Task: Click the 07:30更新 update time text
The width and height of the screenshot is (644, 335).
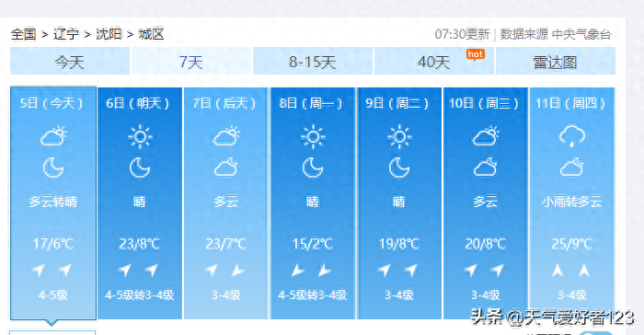Action: tap(463, 34)
